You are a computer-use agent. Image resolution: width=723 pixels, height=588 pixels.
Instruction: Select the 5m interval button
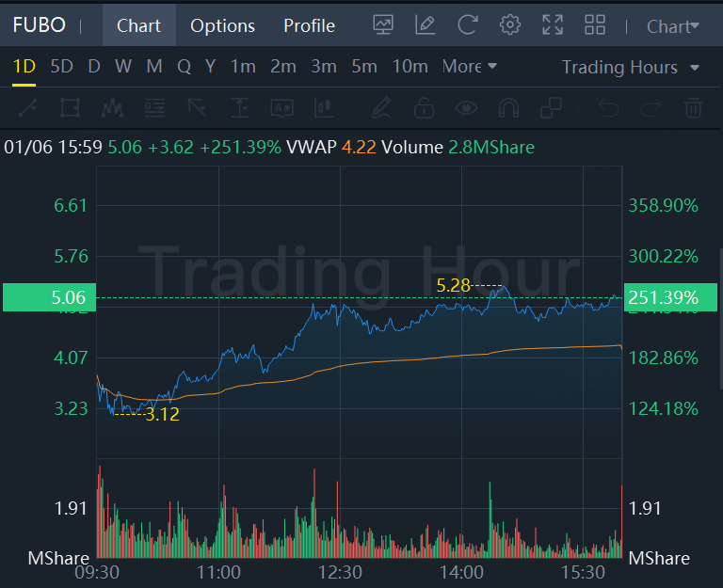point(364,67)
